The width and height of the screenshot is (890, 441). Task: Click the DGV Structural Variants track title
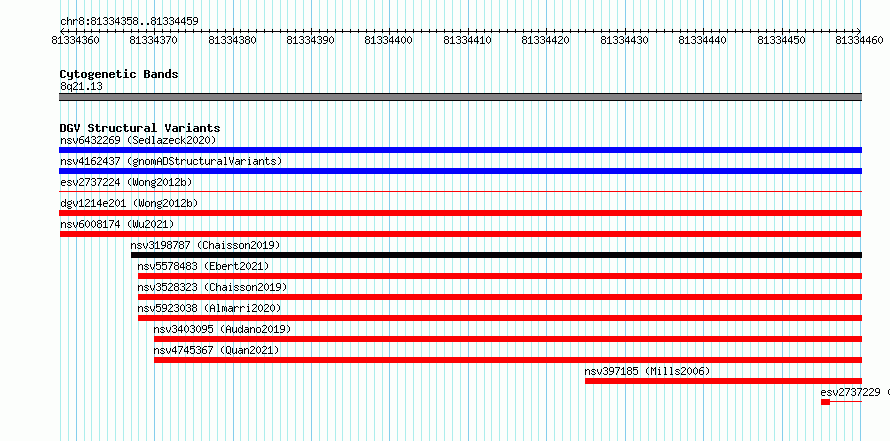(x=140, y=128)
